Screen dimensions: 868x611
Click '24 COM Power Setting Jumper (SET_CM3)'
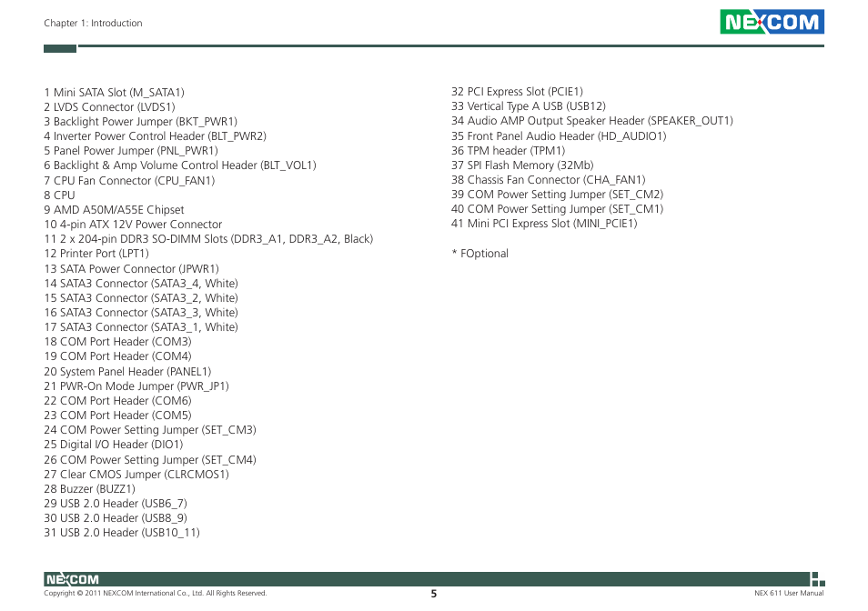click(x=150, y=430)
